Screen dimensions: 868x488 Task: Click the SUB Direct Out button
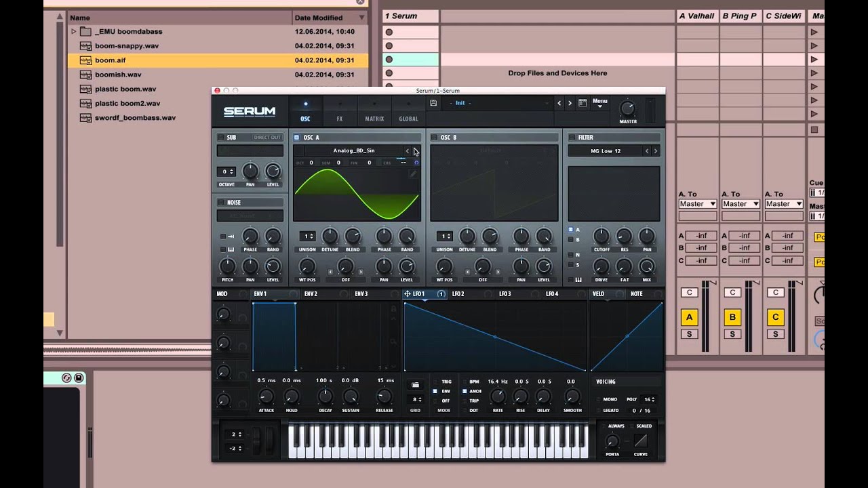pos(267,138)
